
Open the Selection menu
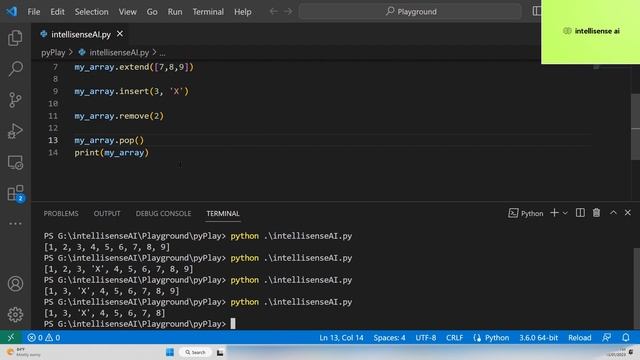91,11
